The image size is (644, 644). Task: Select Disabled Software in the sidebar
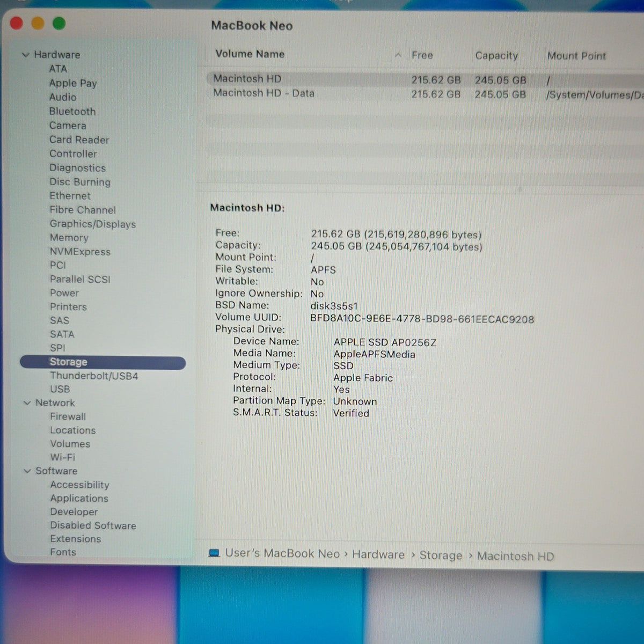pos(93,525)
